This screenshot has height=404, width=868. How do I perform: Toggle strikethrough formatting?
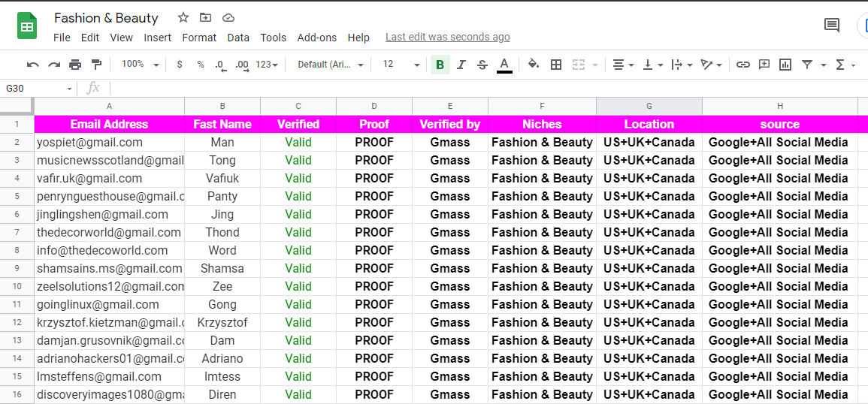coord(482,65)
